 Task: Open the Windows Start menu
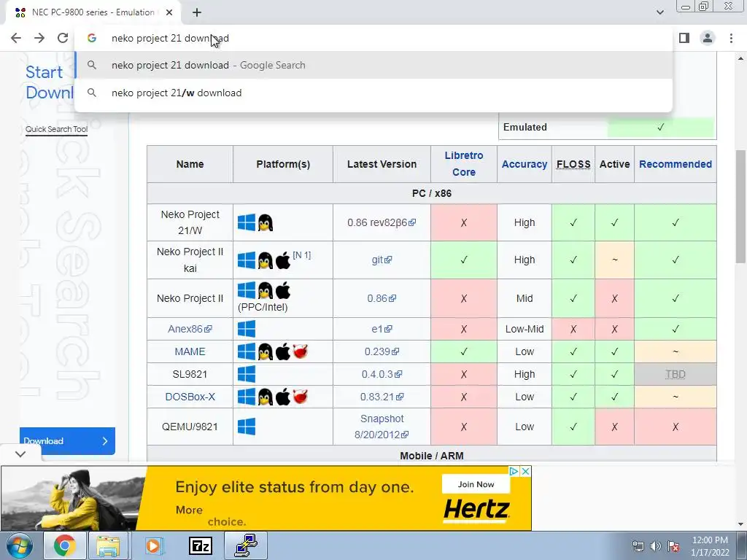[x=19, y=545]
